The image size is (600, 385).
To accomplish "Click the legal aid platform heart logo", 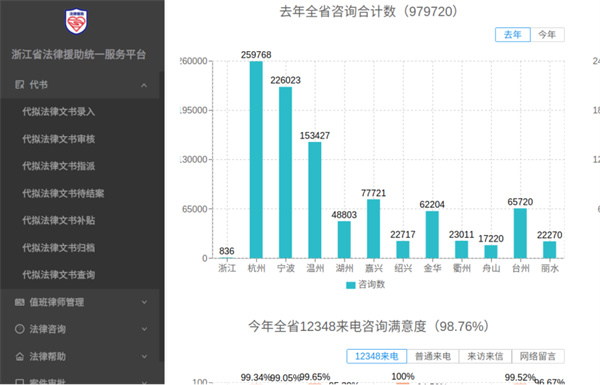I will point(76,21).
